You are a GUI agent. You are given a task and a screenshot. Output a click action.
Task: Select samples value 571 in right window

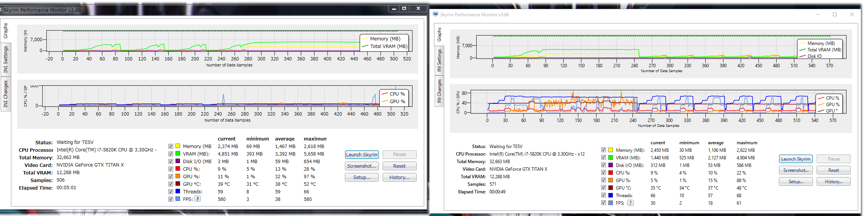tap(493, 184)
